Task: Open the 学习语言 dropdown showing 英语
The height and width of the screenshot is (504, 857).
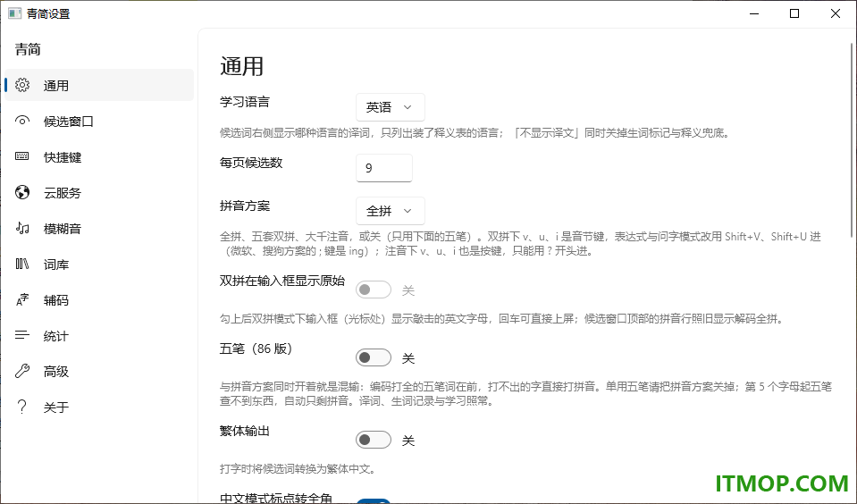Action: (x=391, y=107)
